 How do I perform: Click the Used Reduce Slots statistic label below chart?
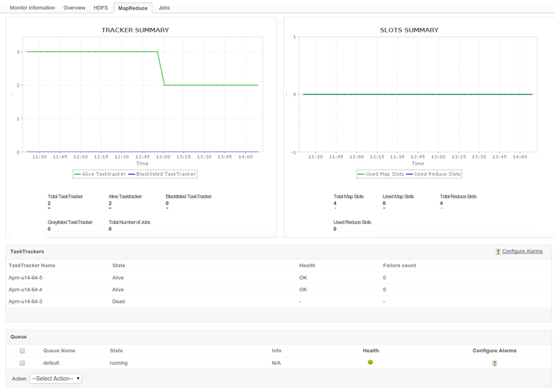coord(352,222)
